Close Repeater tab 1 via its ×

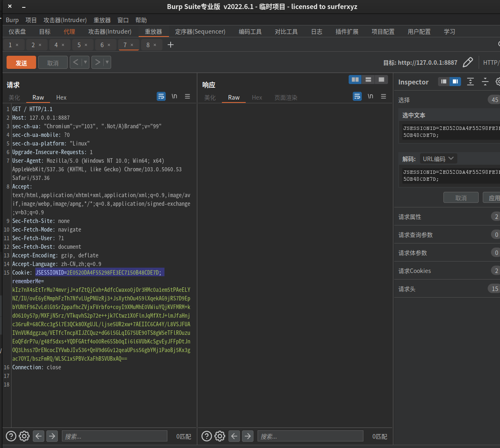[x=17, y=45]
